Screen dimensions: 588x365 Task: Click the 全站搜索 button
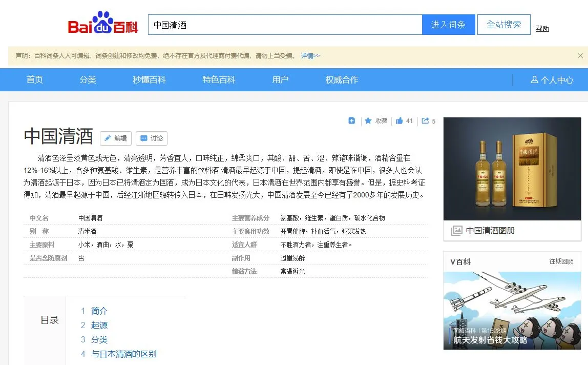[503, 25]
